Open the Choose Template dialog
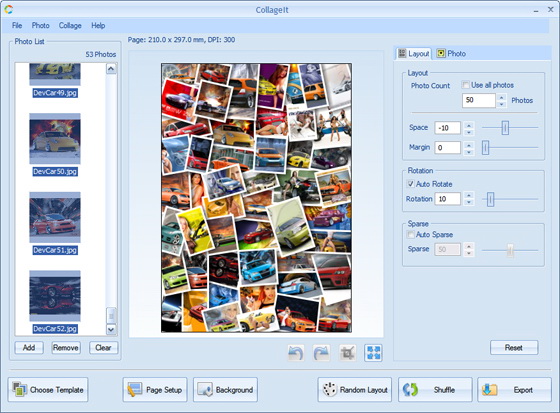Image resolution: width=560 pixels, height=413 pixels. pos(48,390)
